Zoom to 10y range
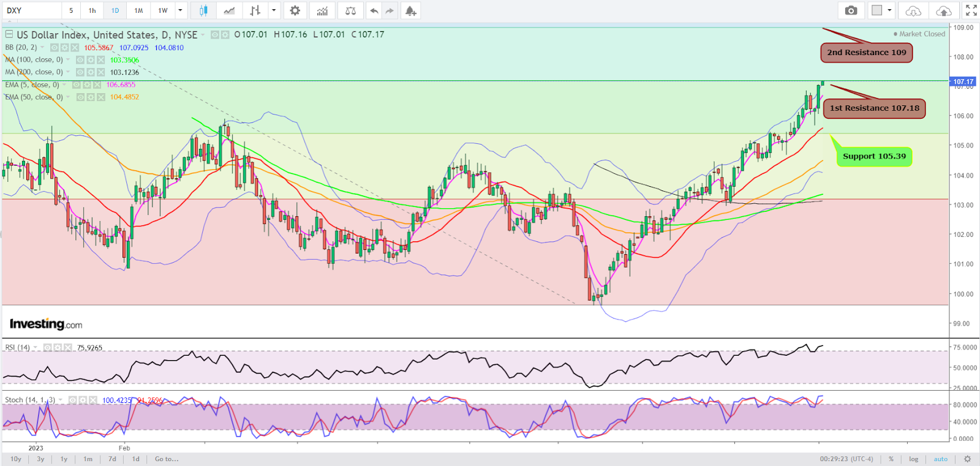This screenshot has width=980, height=466. pos(16,459)
